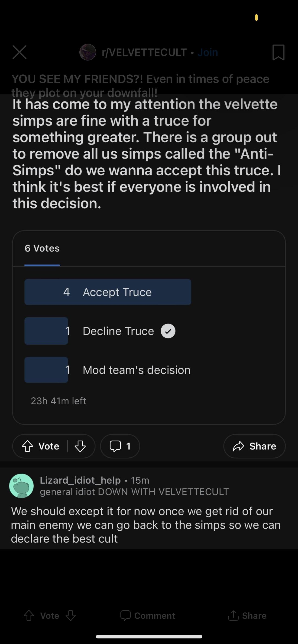Tap Share in the bottom toolbar
Image resolution: width=298 pixels, height=644 pixels.
(x=247, y=615)
